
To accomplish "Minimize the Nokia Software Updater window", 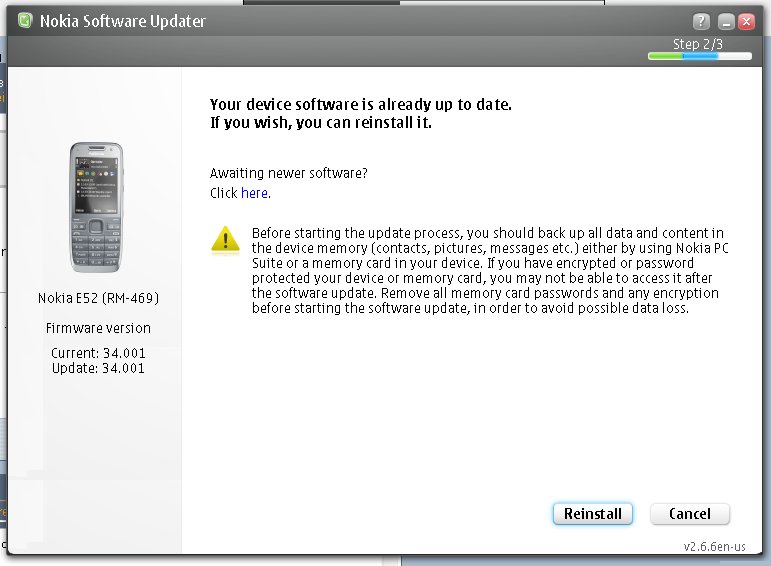I will 725,21.
